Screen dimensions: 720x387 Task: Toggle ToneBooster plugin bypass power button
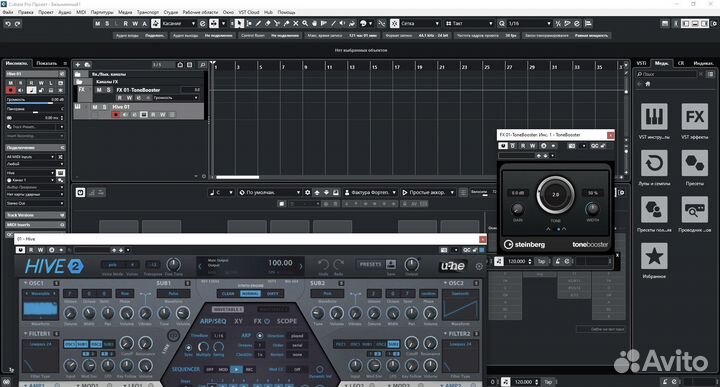click(503, 146)
